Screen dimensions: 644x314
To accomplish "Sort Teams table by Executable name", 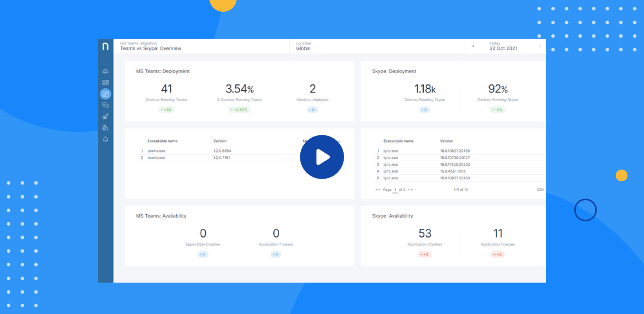I will (162, 141).
